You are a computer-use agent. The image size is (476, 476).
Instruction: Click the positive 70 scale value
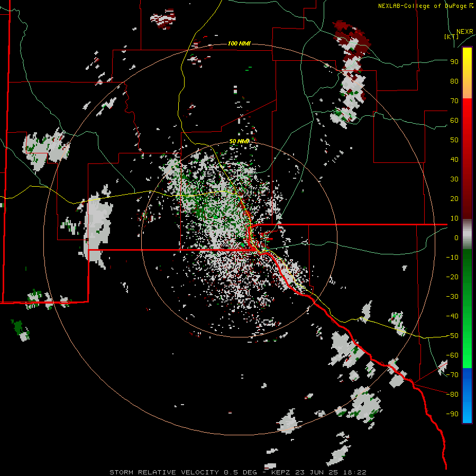(454, 101)
